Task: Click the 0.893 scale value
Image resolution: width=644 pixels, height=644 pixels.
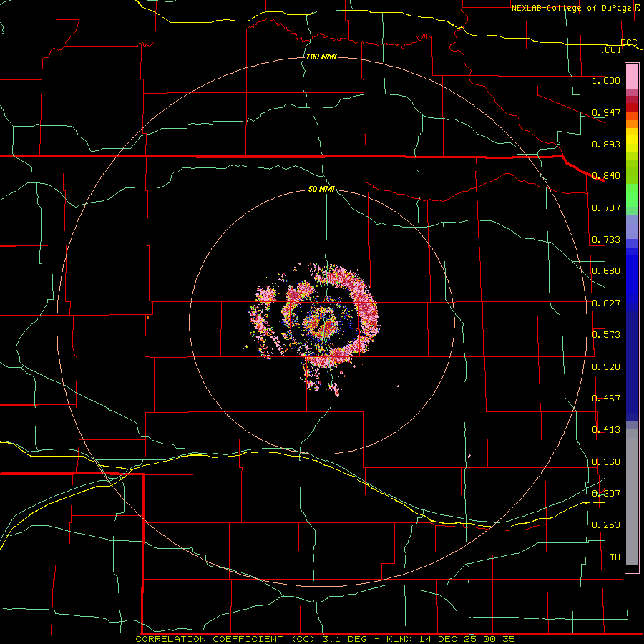Action: tap(606, 144)
